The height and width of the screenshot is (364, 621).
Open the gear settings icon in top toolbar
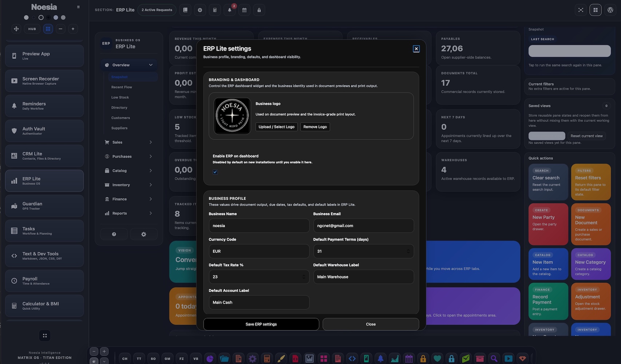200,10
